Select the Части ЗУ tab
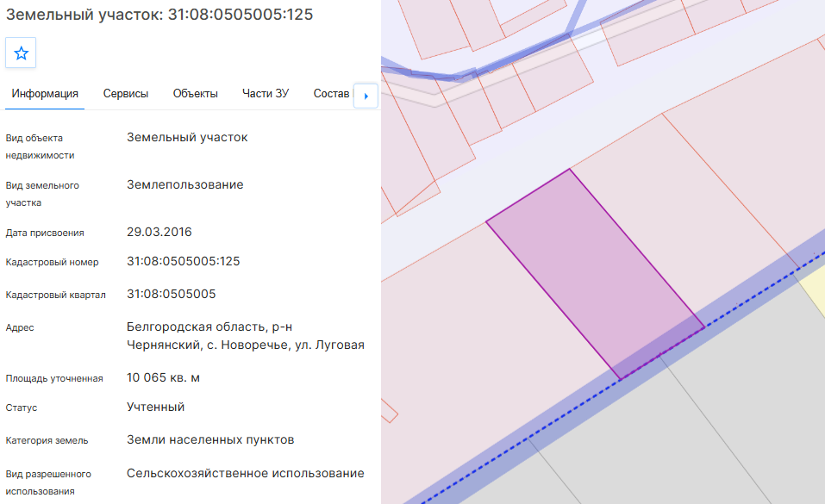Viewport: 825px width, 504px height. (x=266, y=94)
